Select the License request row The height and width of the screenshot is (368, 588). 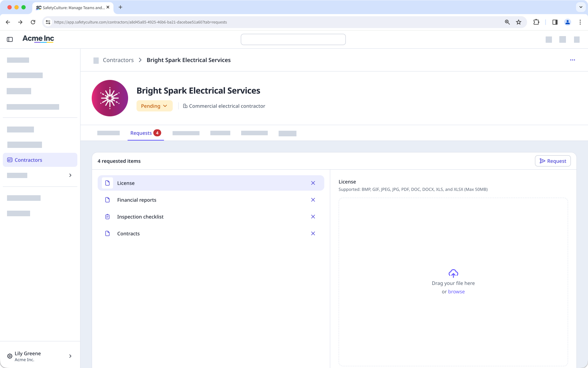point(211,183)
